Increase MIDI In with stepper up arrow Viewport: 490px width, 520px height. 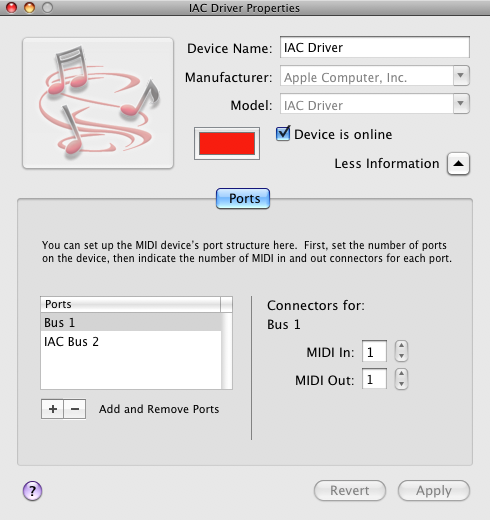click(401, 346)
